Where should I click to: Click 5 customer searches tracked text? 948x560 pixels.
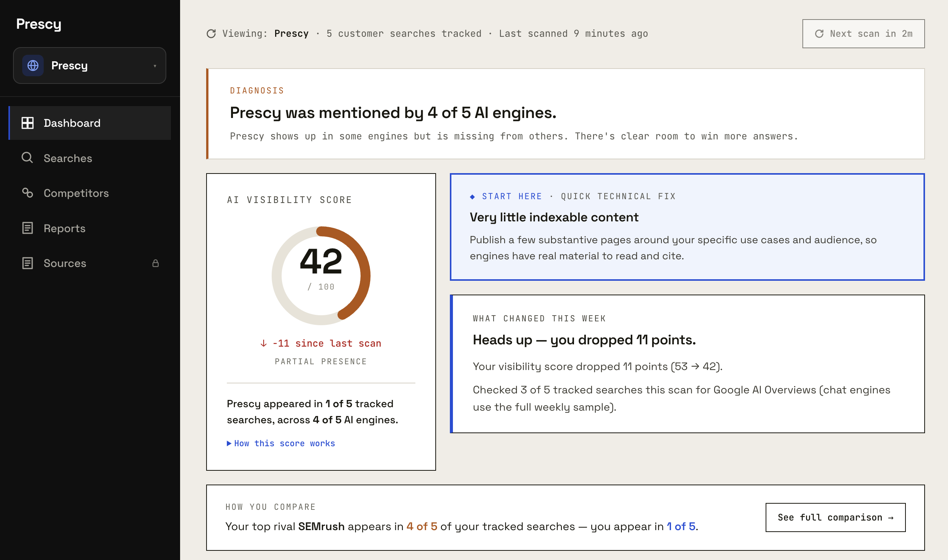pos(404,34)
